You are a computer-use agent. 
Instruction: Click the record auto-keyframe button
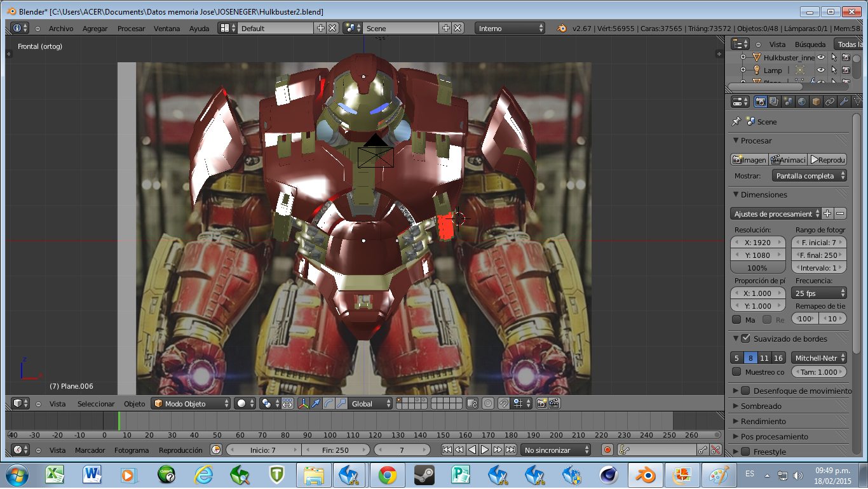point(607,450)
